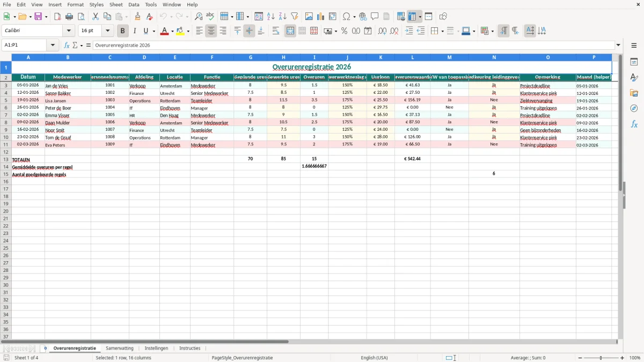Toggle Bold formatting
Viewport: 644px width, 362px height.
point(122,31)
